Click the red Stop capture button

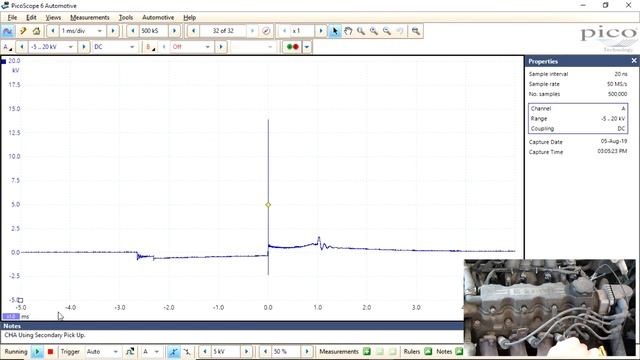click(50, 351)
